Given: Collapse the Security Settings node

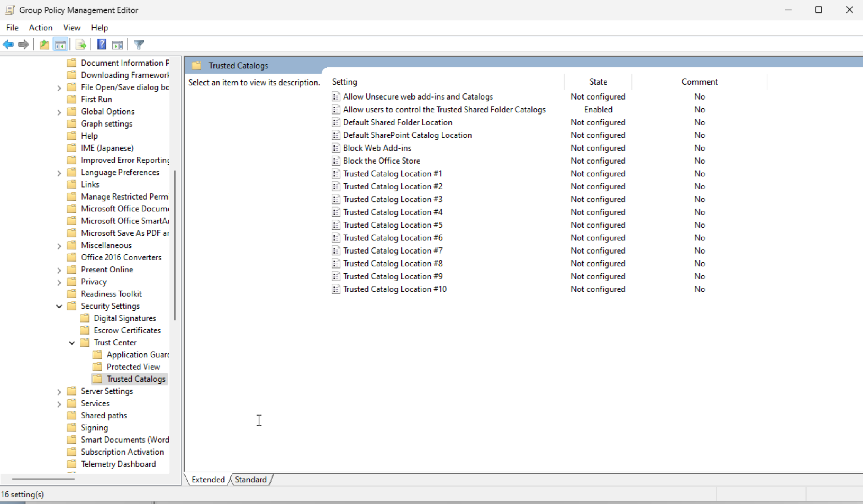Looking at the screenshot, I should (59, 306).
